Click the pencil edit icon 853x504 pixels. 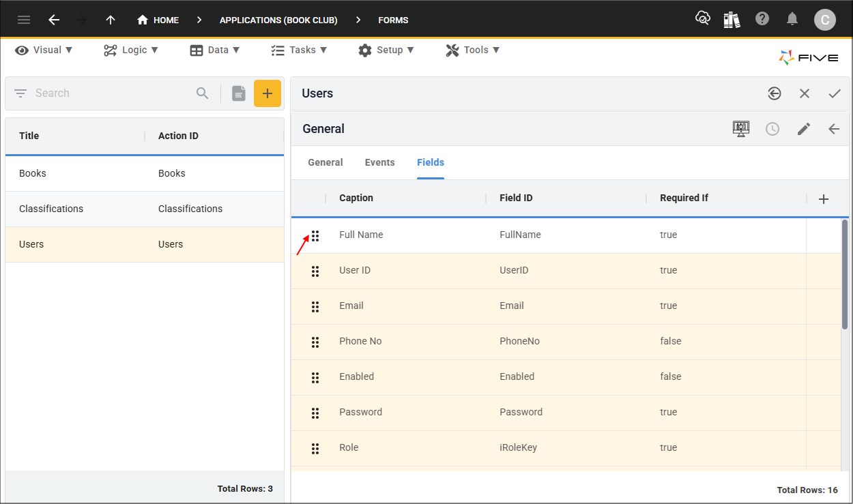point(804,129)
